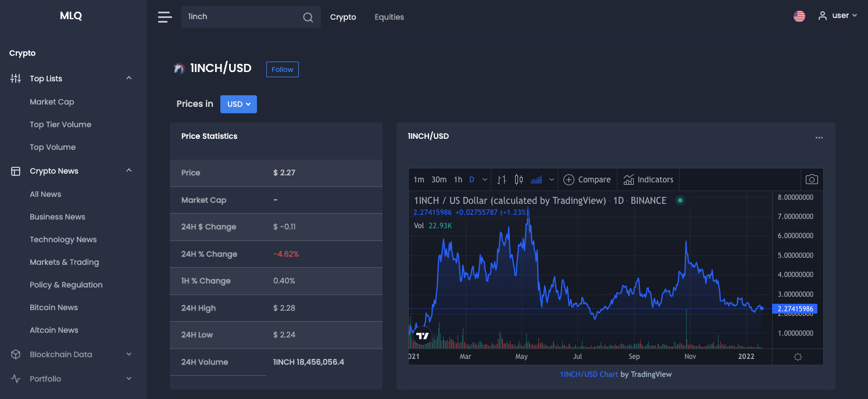The width and height of the screenshot is (868, 399).
Task: Open All News
Action: point(45,194)
